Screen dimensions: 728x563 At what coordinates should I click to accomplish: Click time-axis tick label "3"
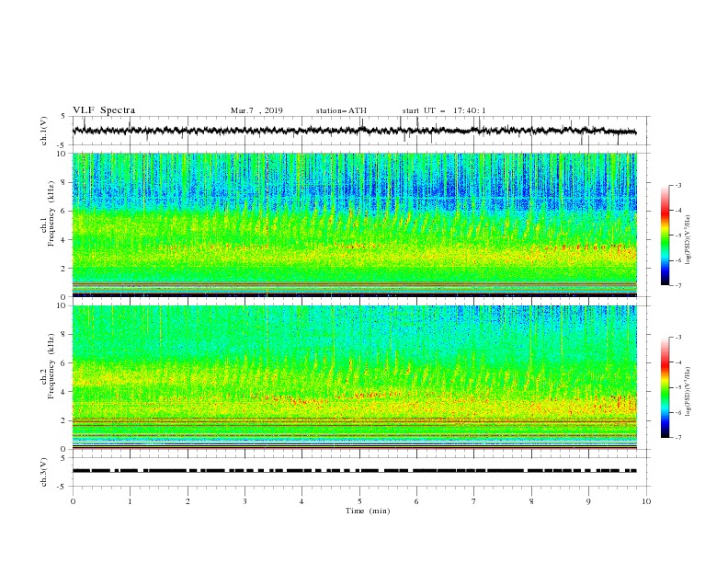tap(245, 501)
